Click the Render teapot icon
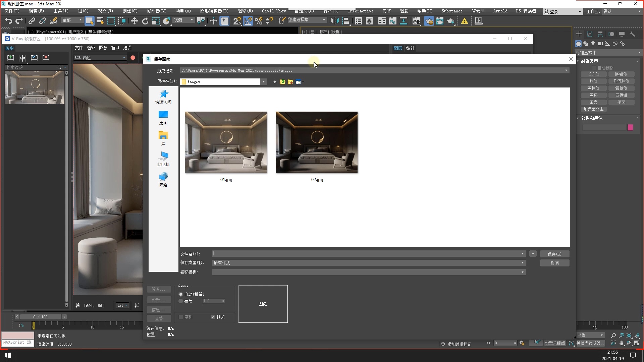 [x=450, y=21]
